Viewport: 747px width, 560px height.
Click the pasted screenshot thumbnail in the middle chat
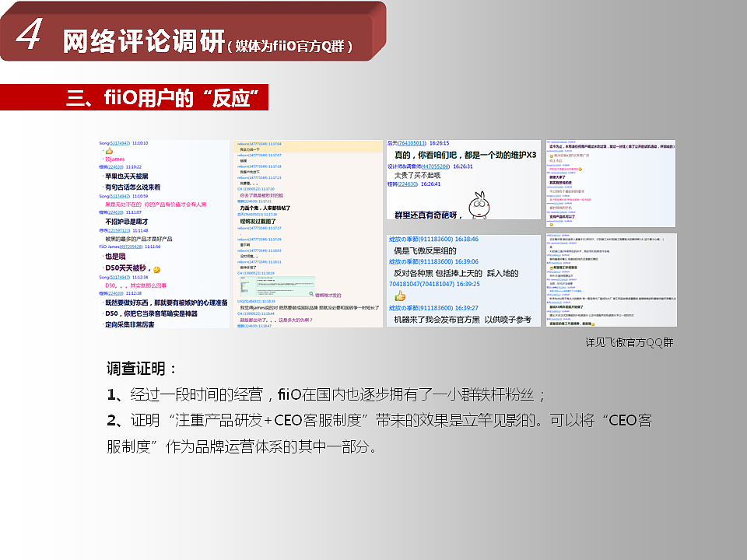(277, 286)
